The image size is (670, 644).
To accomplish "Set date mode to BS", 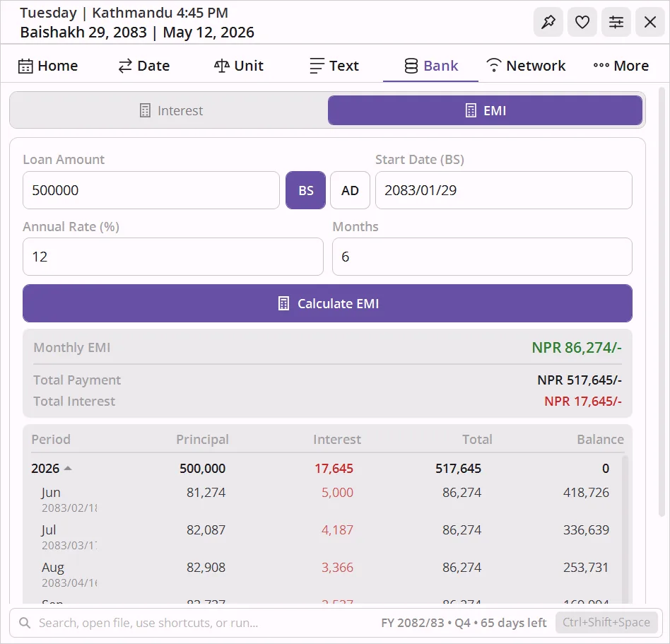I will (x=305, y=190).
